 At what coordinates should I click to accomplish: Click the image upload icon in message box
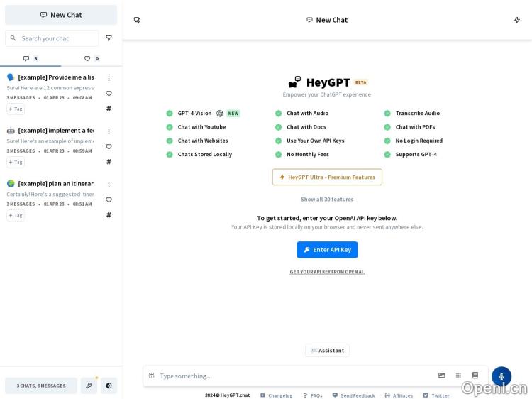tap(442, 376)
